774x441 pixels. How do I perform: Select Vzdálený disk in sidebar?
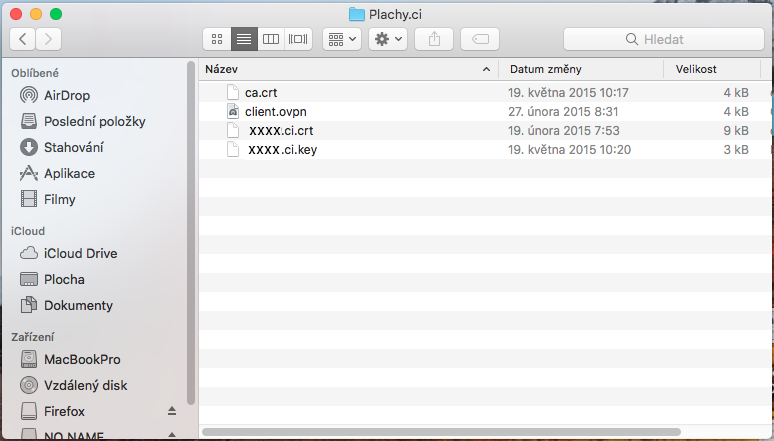[85, 385]
